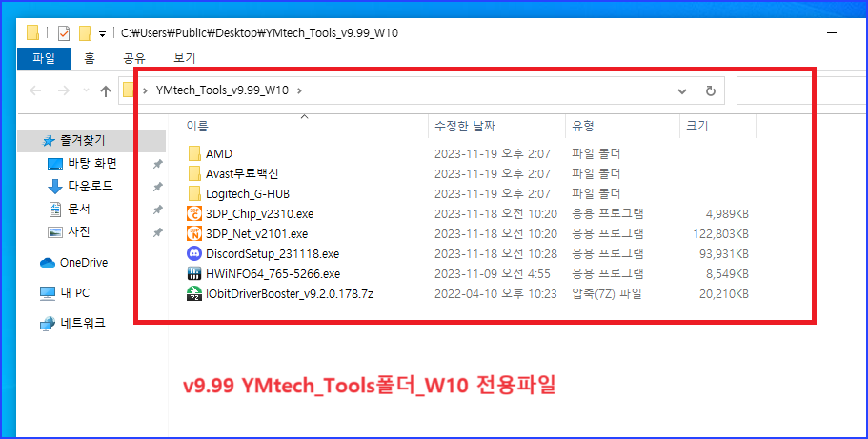Switch to the 보기 ribbon tab

click(x=184, y=58)
